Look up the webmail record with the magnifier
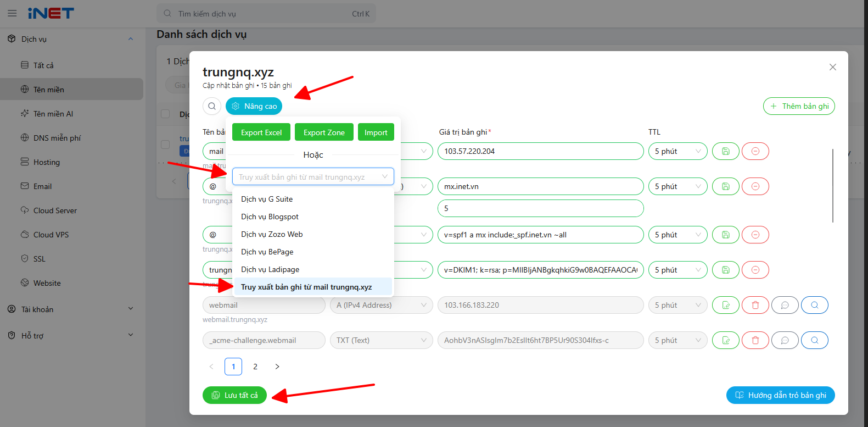The width and height of the screenshot is (868, 427). coord(815,305)
